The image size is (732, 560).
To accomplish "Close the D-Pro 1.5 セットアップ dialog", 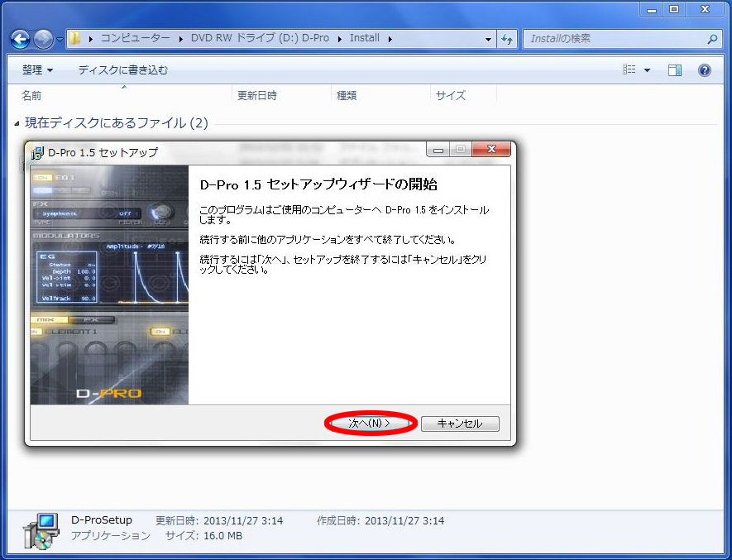I will click(491, 149).
